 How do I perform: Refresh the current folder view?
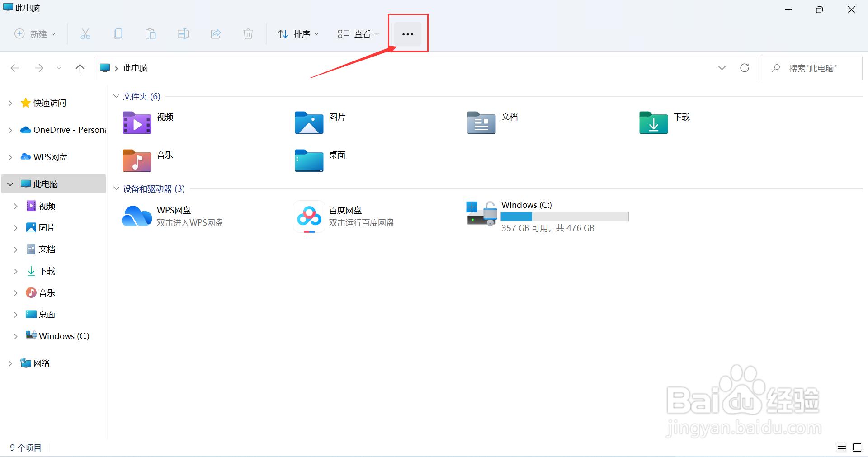(x=745, y=68)
